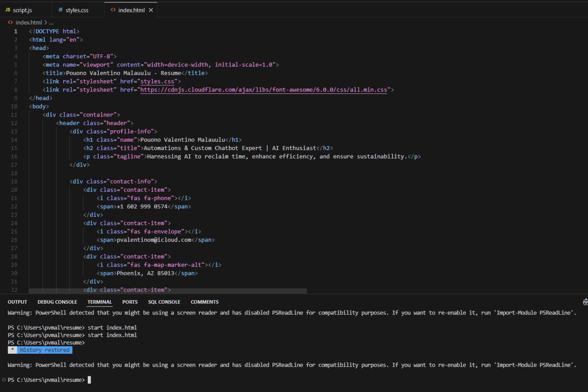Click the phone number +1 602 999 0574

click(x=142, y=207)
